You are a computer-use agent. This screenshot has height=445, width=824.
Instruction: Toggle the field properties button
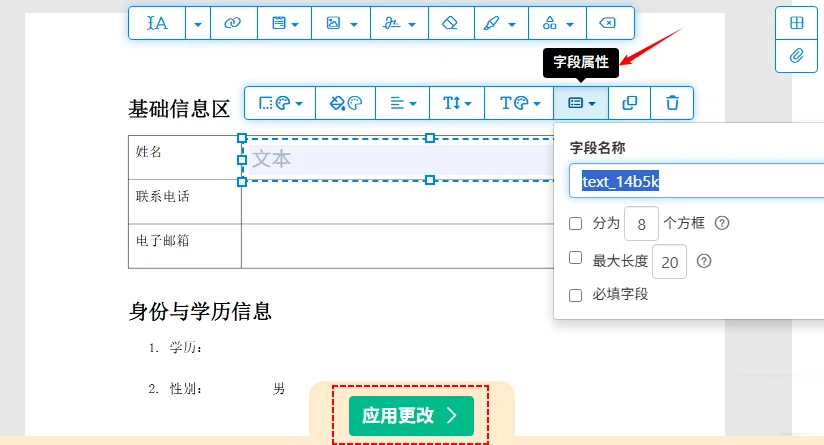tap(581, 103)
